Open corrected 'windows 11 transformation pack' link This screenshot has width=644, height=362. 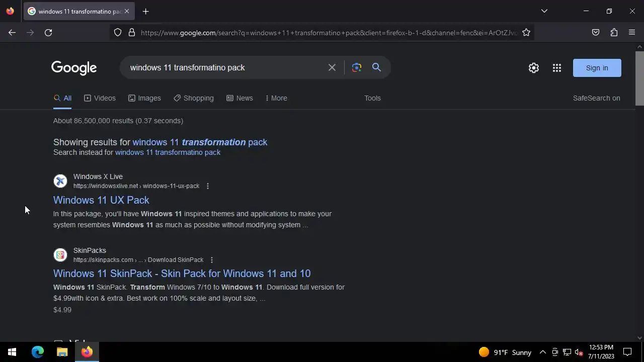pos(200,142)
